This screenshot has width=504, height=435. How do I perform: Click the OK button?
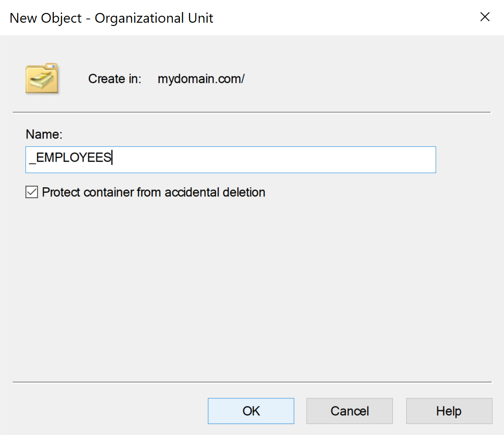click(x=251, y=410)
